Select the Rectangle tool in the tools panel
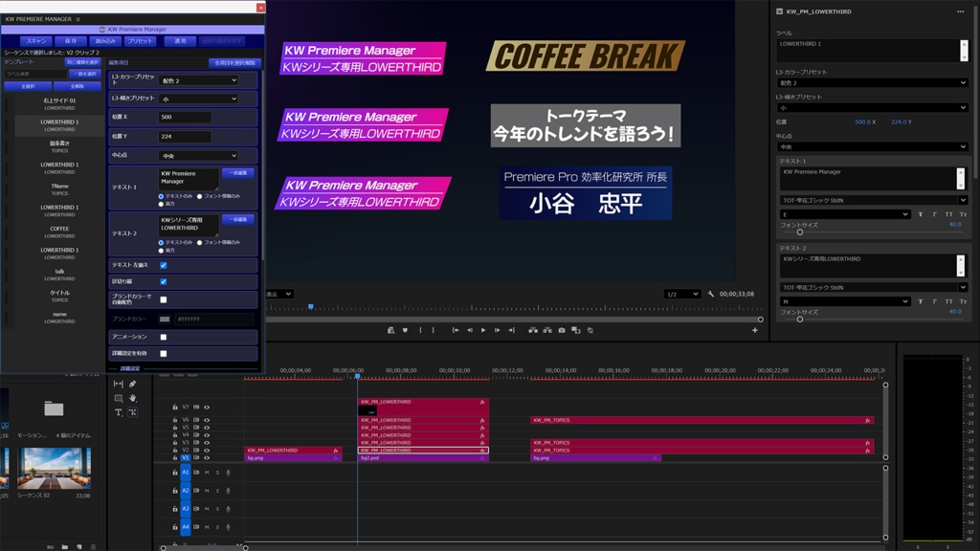The height and width of the screenshot is (551, 980). pyautogui.click(x=118, y=398)
